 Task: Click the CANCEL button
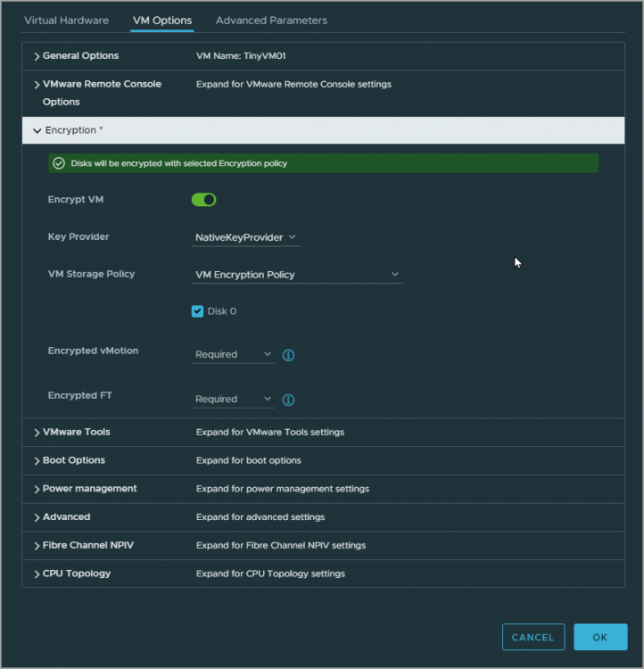533,637
